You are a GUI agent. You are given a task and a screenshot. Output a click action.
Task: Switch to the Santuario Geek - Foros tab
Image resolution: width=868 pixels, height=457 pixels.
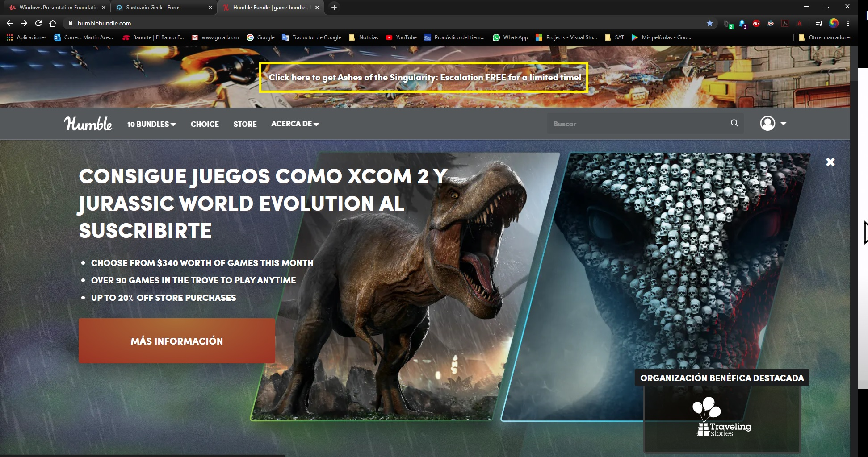[153, 8]
